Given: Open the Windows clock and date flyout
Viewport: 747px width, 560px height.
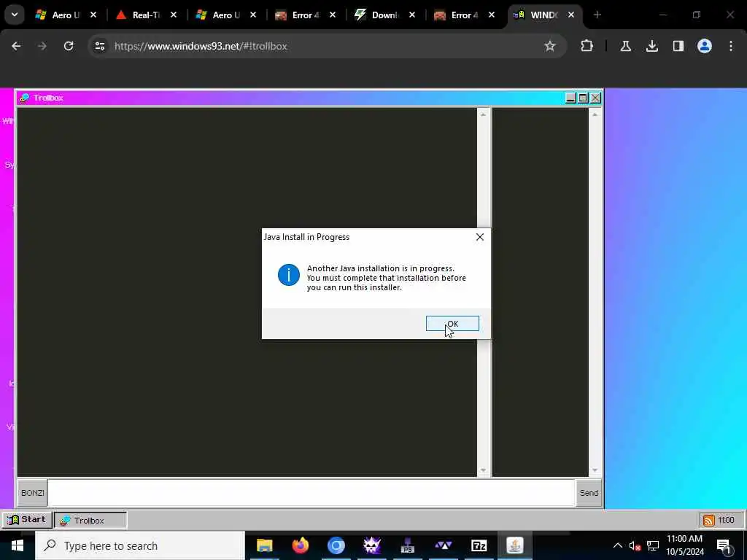Looking at the screenshot, I should [x=684, y=545].
